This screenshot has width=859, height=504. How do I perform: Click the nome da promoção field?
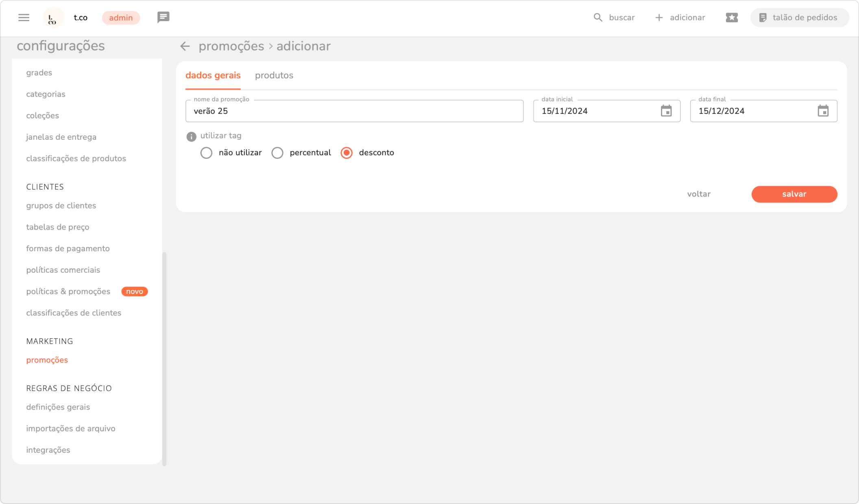click(x=354, y=111)
